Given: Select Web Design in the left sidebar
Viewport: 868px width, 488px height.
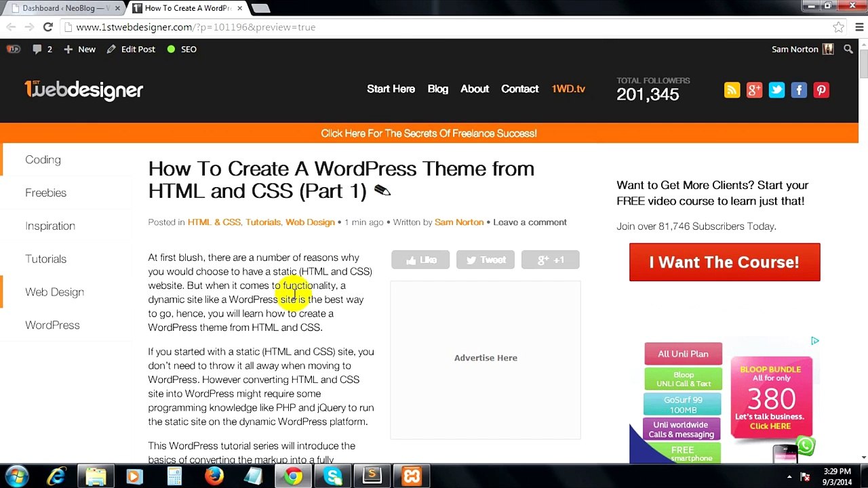Looking at the screenshot, I should pyautogui.click(x=54, y=292).
